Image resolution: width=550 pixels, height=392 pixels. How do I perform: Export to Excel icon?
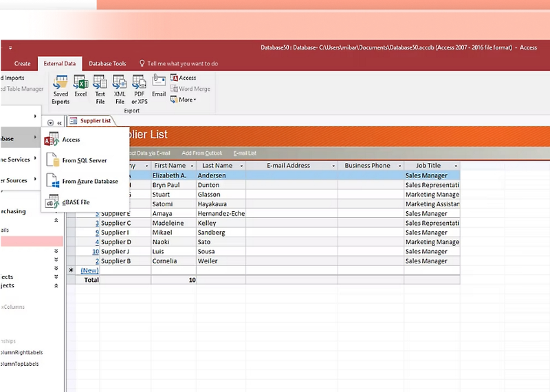point(80,87)
